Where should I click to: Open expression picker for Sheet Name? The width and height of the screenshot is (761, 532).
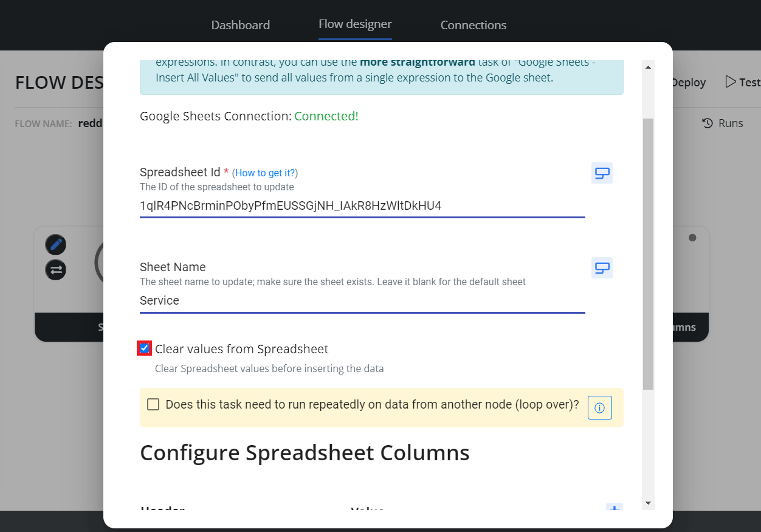[602, 268]
